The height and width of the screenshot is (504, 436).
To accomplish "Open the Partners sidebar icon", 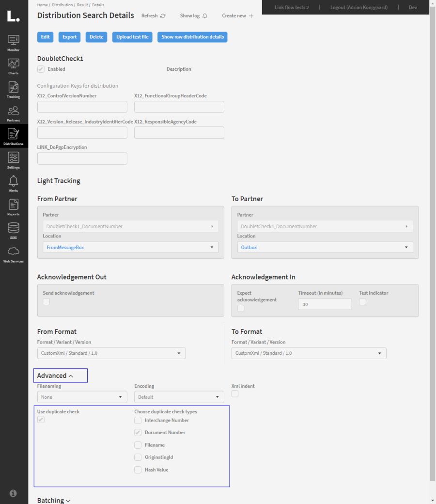I will tap(14, 112).
